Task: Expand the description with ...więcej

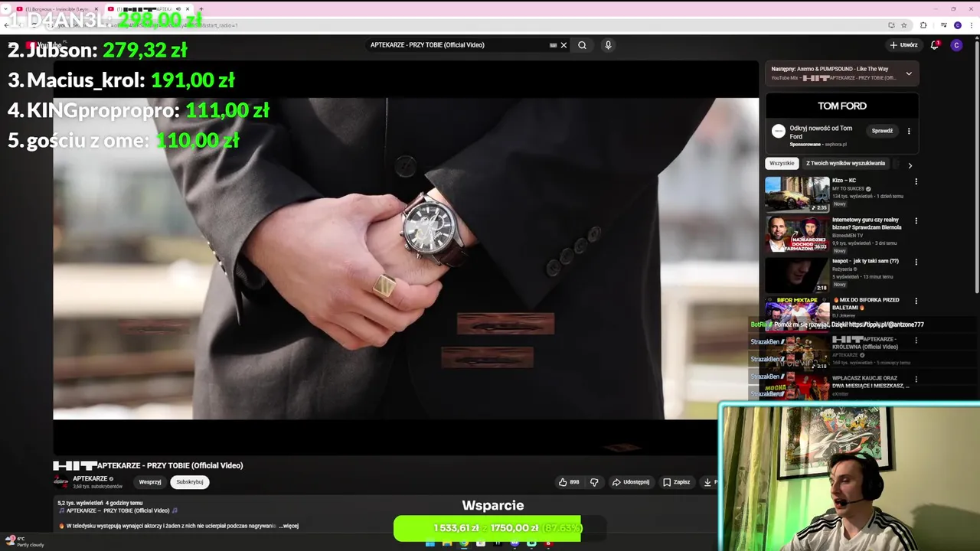Action: (x=289, y=526)
